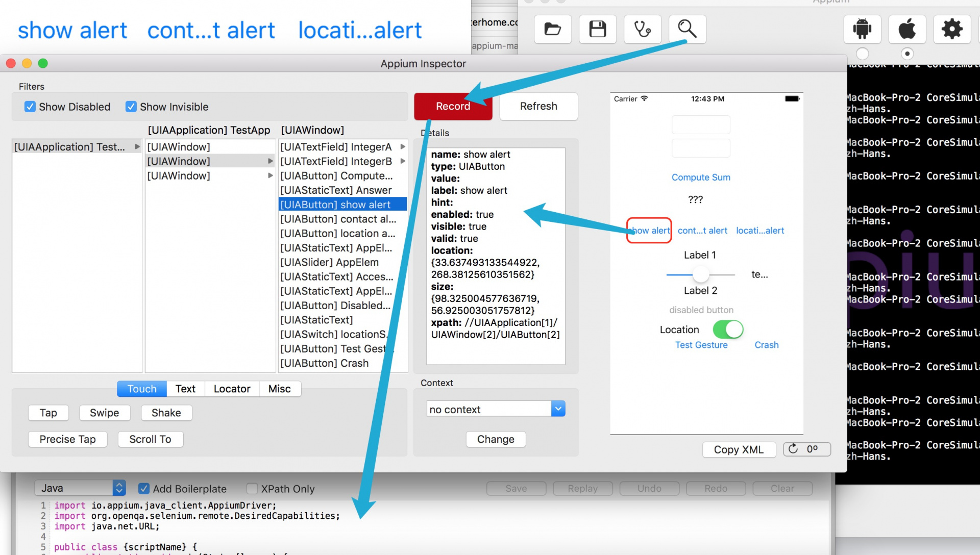The width and height of the screenshot is (980, 555).
Task: Click the Precise Tap button
Action: point(68,439)
